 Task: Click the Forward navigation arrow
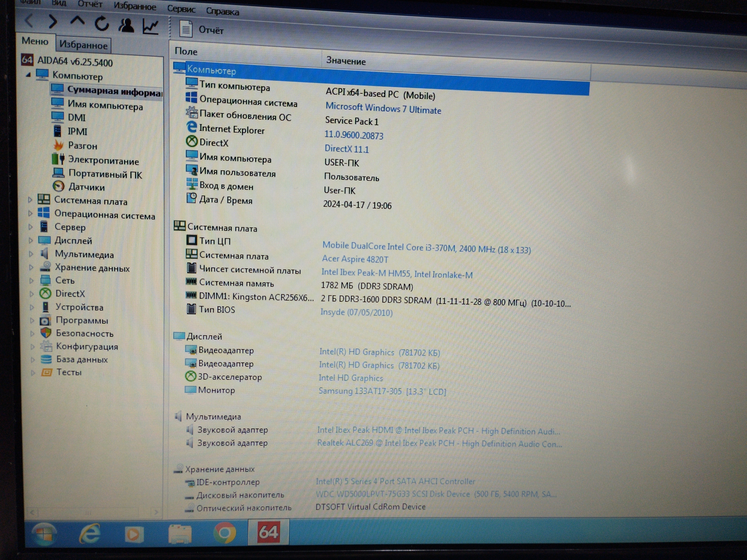tap(53, 21)
